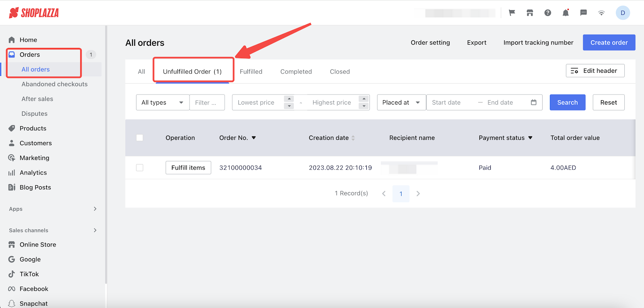
Task: Click the wifi status icon
Action: click(601, 13)
